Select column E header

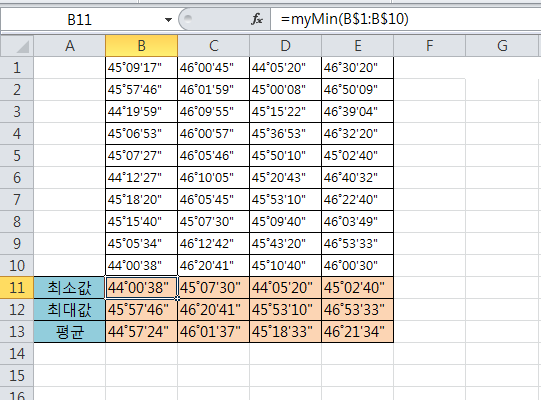[x=357, y=46]
